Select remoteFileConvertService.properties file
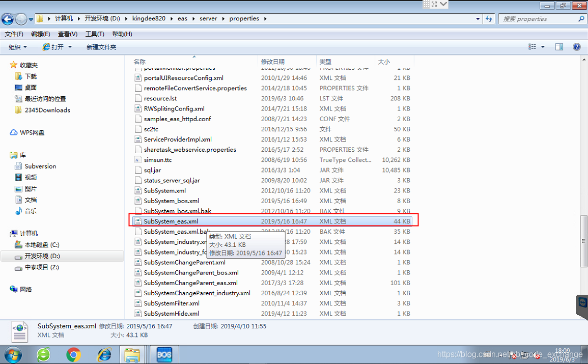 click(195, 88)
